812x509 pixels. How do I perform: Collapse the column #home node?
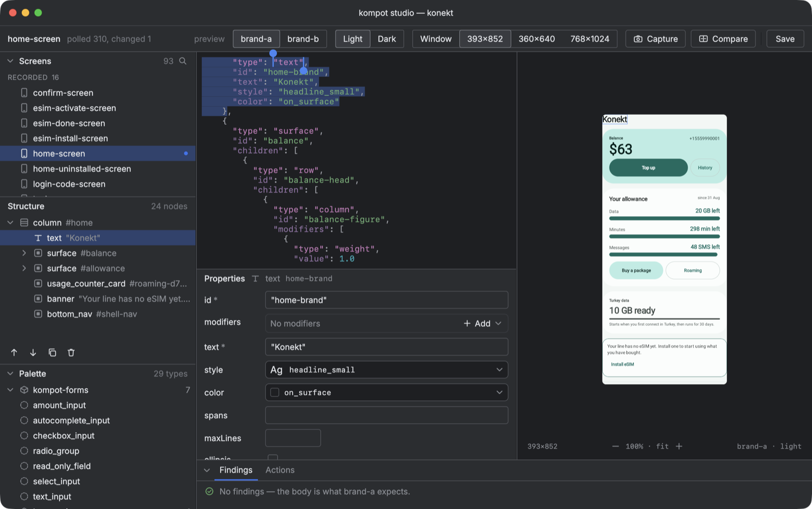[10, 223]
